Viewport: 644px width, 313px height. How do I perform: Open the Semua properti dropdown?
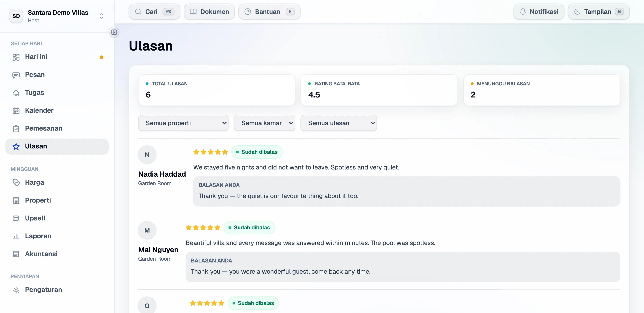[183, 123]
